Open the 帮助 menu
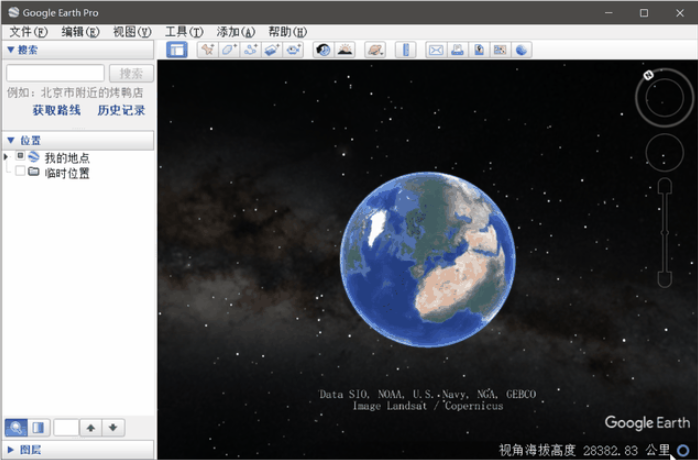 click(x=288, y=32)
